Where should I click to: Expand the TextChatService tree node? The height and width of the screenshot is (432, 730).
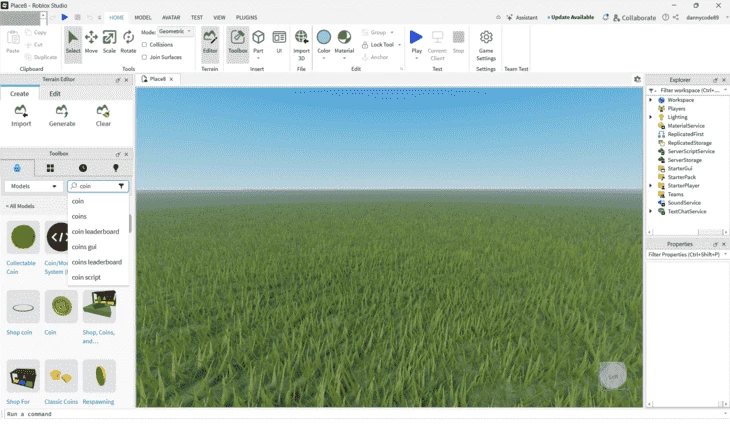[x=651, y=211]
